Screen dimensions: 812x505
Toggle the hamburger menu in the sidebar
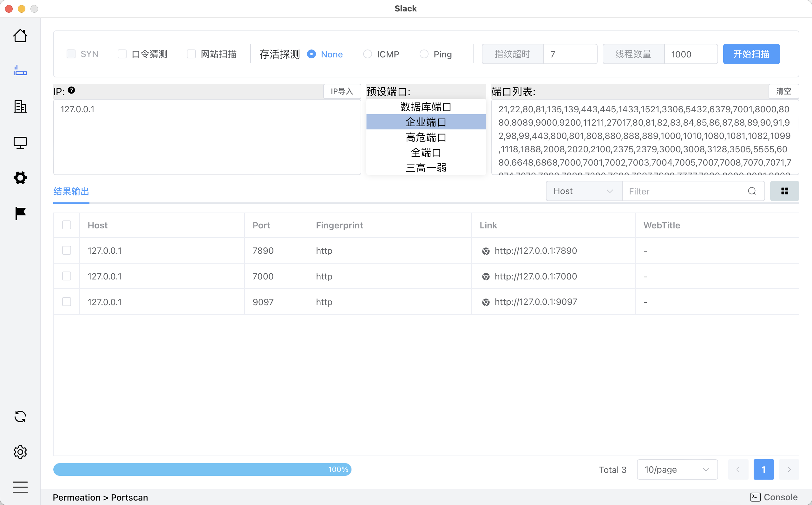coord(20,487)
